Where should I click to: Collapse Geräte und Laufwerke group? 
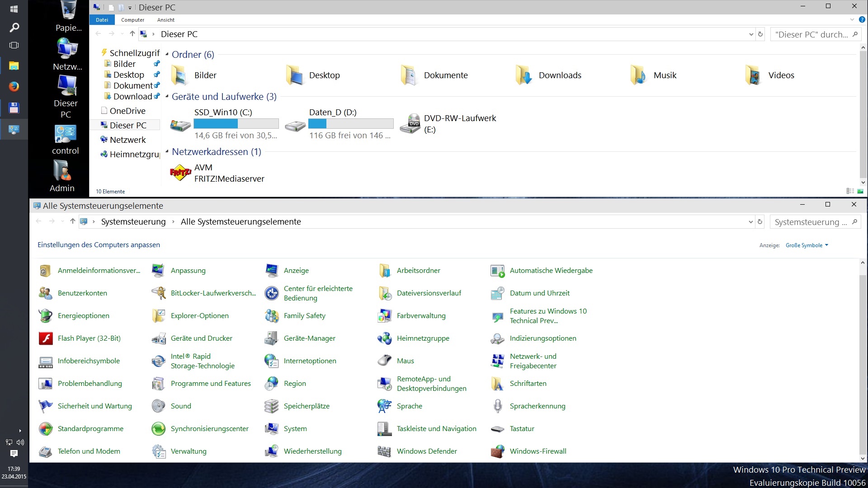point(167,97)
